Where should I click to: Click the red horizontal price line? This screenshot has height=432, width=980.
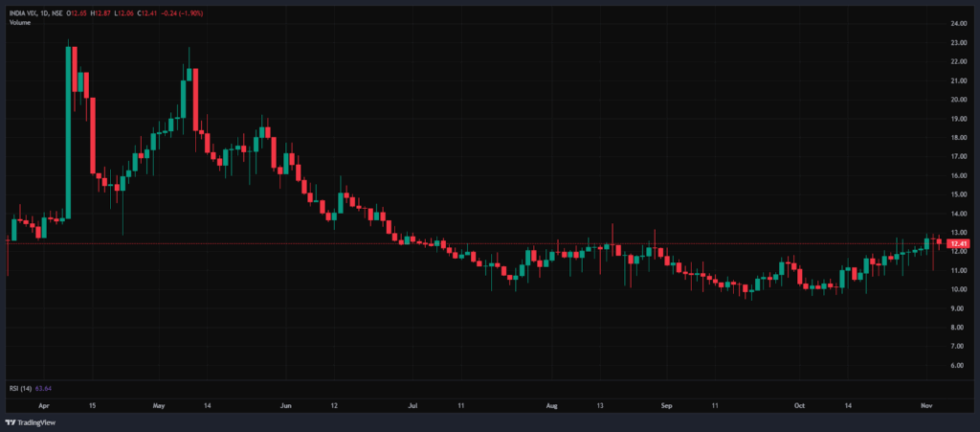coord(479,244)
